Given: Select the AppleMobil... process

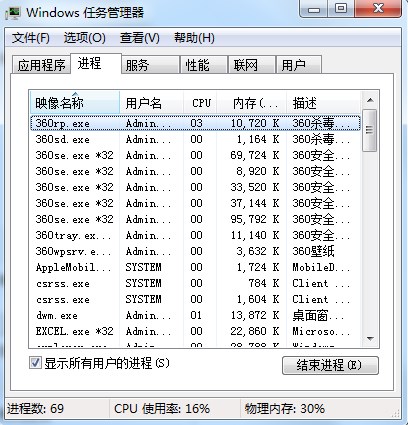Looking at the screenshot, I should [195, 267].
